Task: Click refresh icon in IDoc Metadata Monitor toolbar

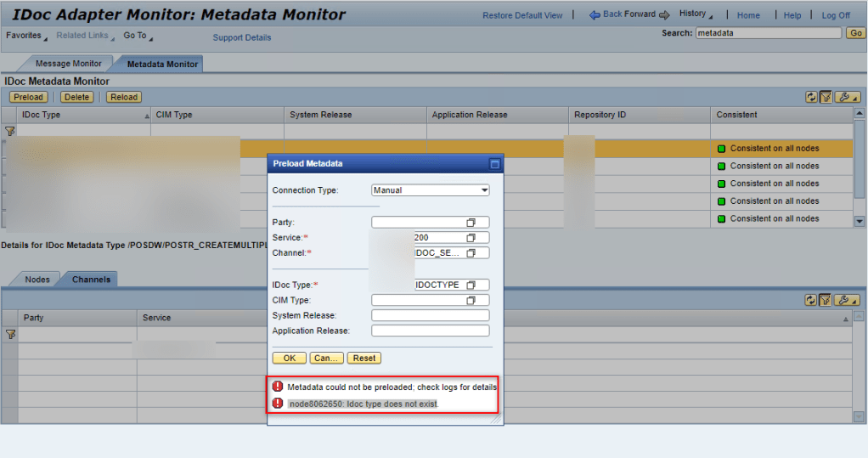Action: click(812, 97)
